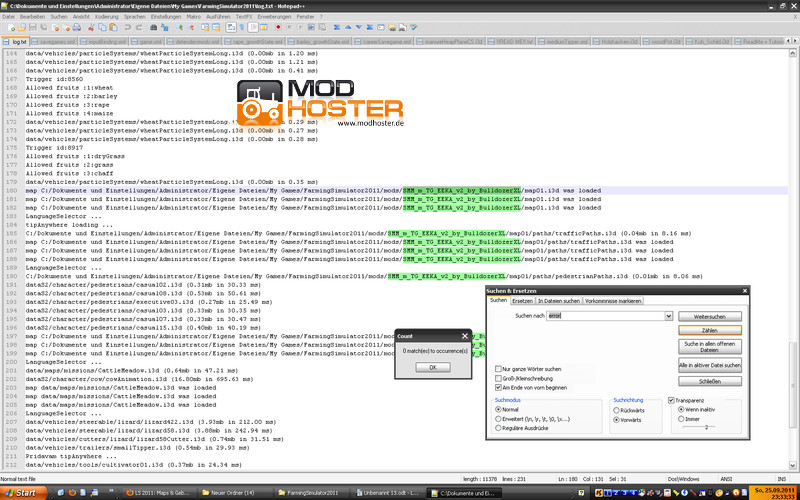Open the Einstellungen menu
The image size is (800, 500).
[166, 17]
